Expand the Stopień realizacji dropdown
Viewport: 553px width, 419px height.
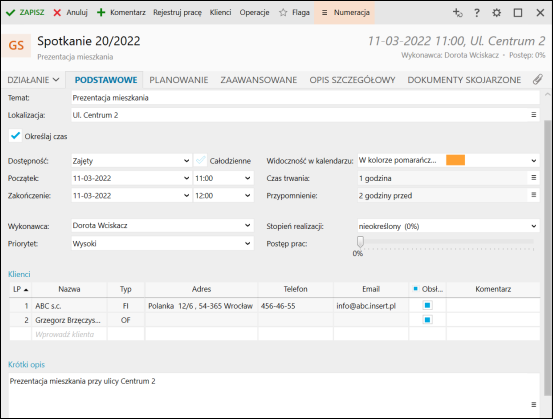pos(448,226)
